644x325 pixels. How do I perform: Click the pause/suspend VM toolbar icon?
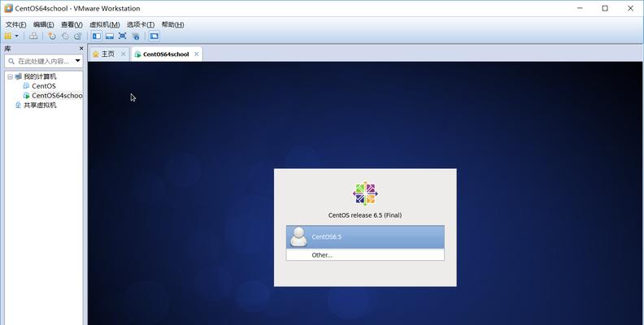[8, 36]
